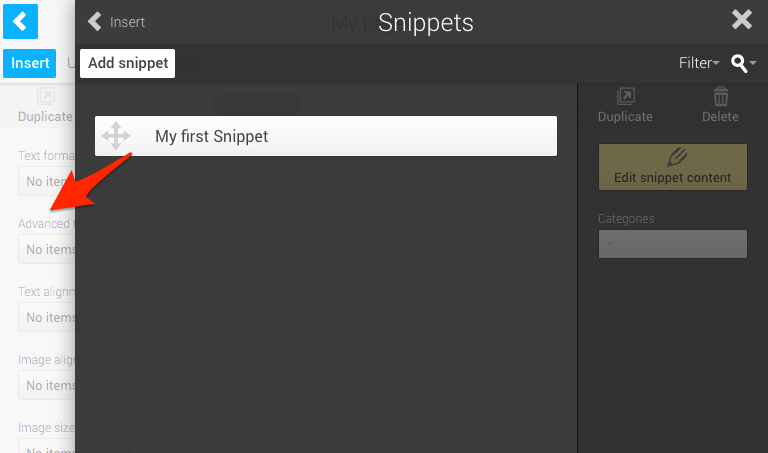Viewport: 768px width, 453px height.
Task: Expand the Categories dropdown
Action: [672, 244]
